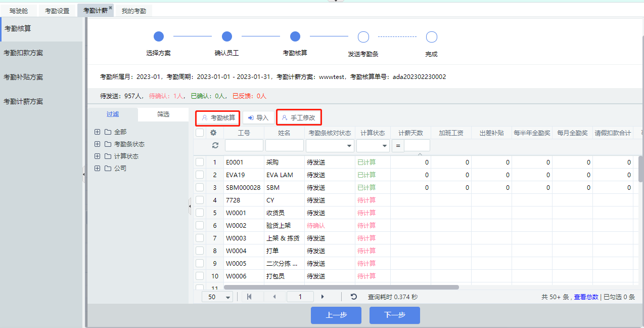This screenshot has width=644, height=328.
Task: Expand the 公司 tree node
Action: point(98,168)
